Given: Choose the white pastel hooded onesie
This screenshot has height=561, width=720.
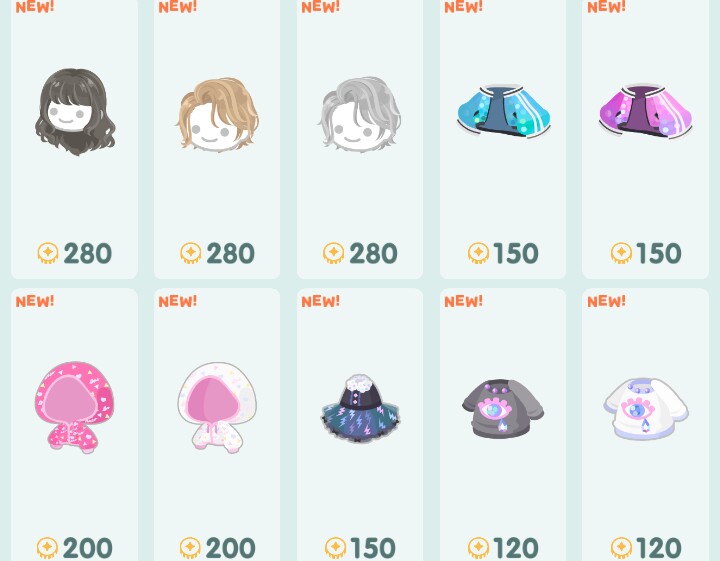Looking at the screenshot, I should click(x=217, y=407).
